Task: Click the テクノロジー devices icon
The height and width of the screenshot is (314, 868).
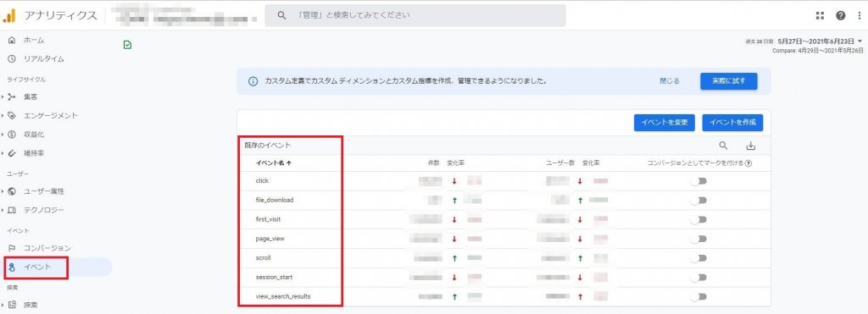Action: (12, 210)
